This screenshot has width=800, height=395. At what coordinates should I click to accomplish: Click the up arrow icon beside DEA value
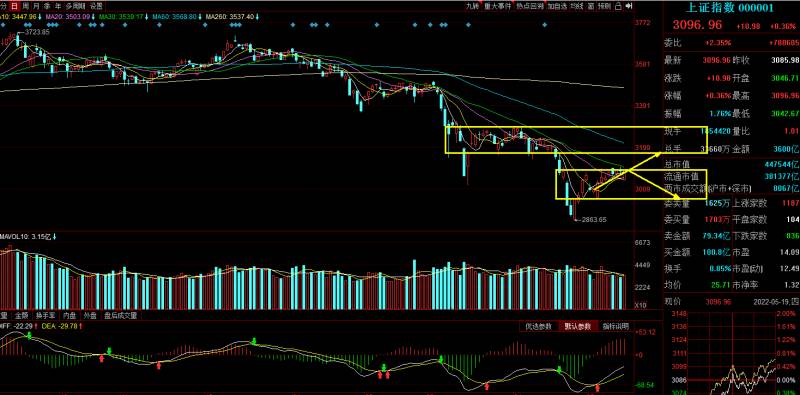tap(81, 325)
